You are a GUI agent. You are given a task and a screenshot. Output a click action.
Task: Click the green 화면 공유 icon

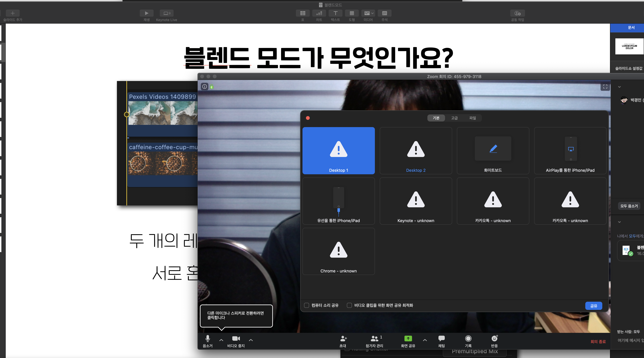(408, 338)
